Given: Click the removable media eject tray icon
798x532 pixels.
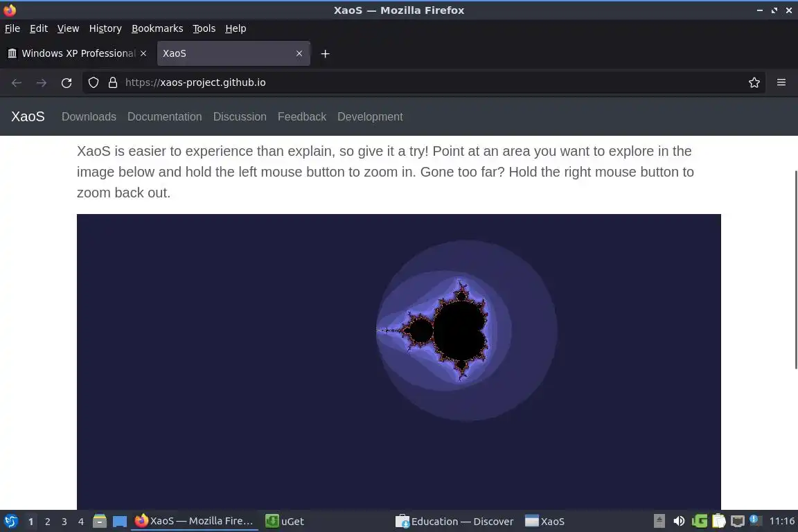Looking at the screenshot, I should [x=659, y=522].
